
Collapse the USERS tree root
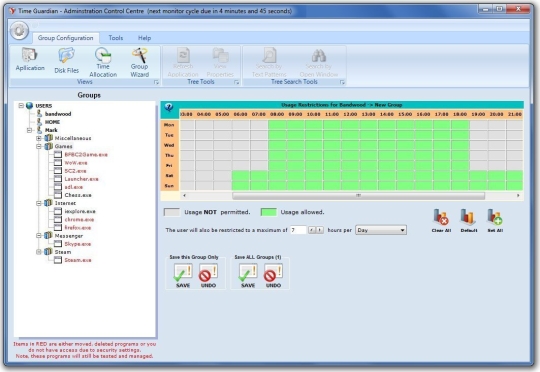[x=21, y=105]
